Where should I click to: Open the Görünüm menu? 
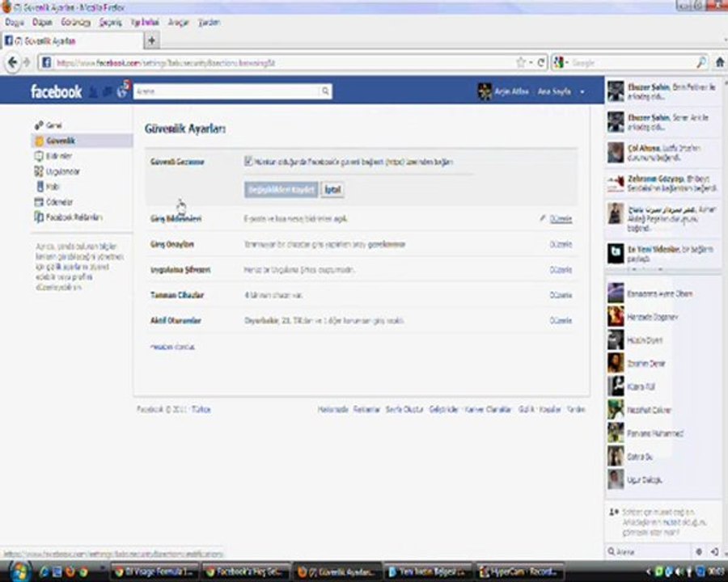pyautogui.click(x=76, y=23)
